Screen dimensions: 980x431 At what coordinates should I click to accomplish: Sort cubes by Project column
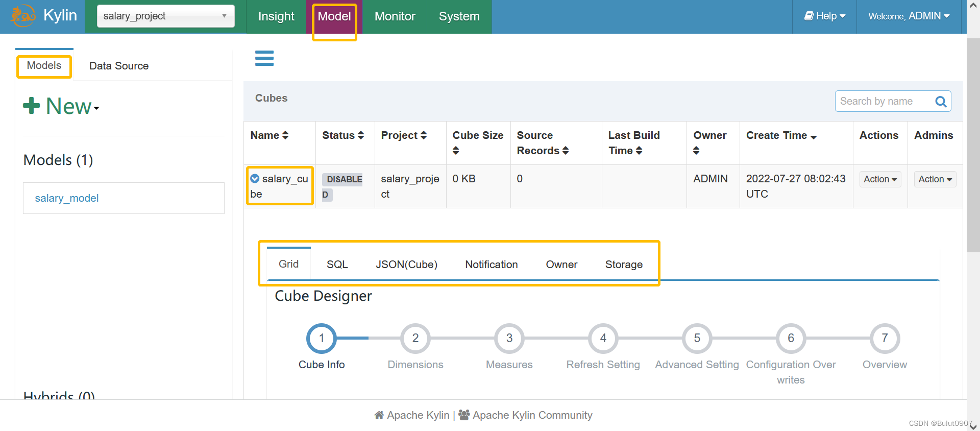coord(404,135)
